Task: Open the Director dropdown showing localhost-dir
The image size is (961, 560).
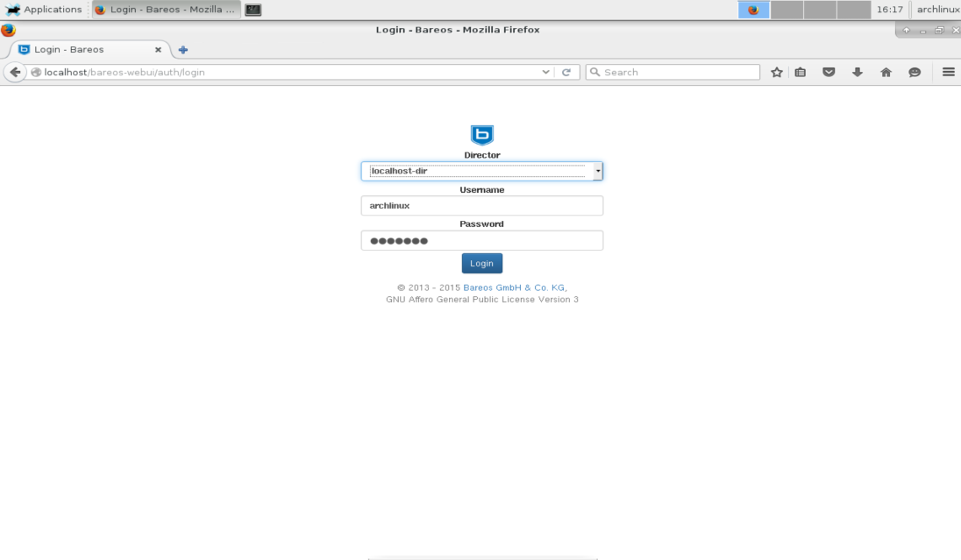Action: [481, 171]
